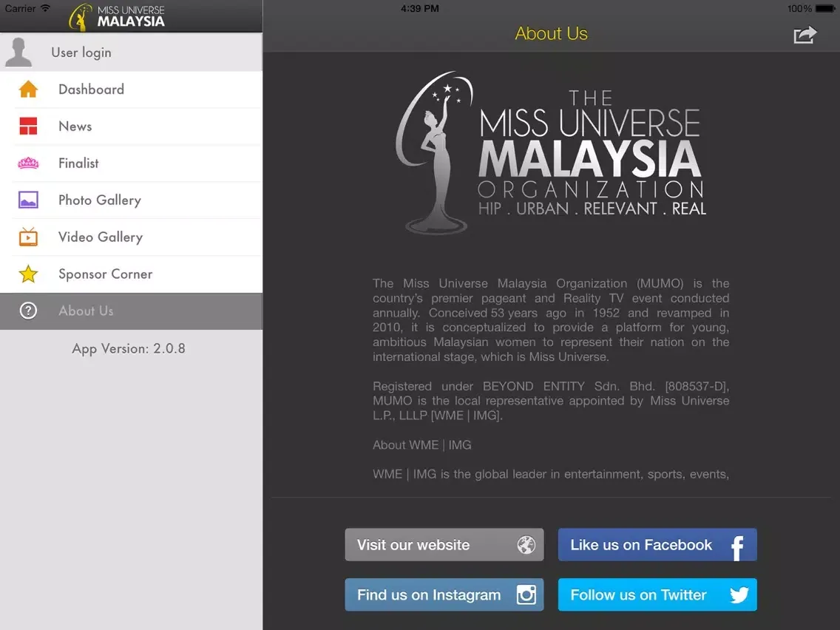Open the User login row
840x630 pixels.
click(x=132, y=52)
